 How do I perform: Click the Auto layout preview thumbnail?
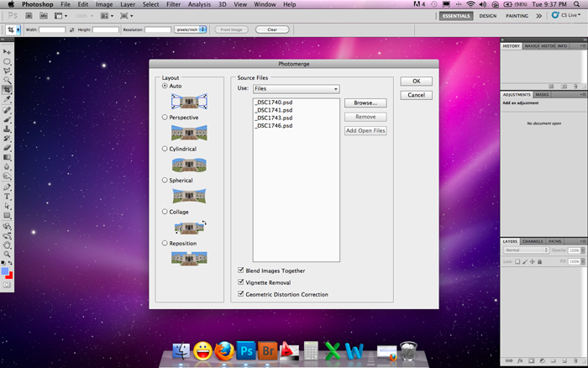coord(188,102)
